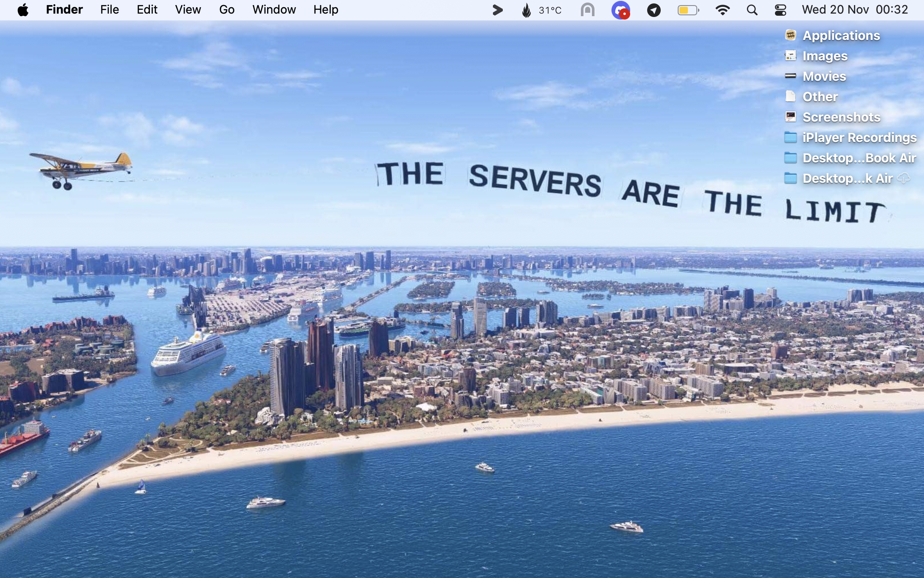
Task: Click the arrow prompt menu bar icon
Action: point(498,10)
